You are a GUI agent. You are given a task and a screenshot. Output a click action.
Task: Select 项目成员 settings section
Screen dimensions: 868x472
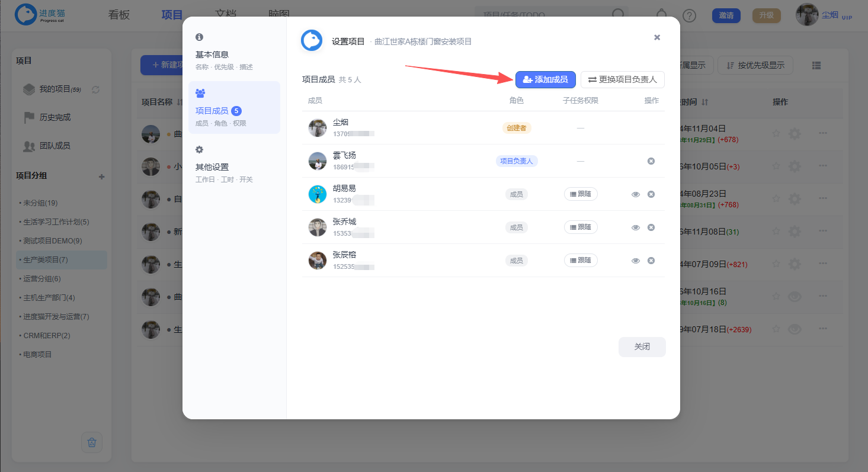234,107
